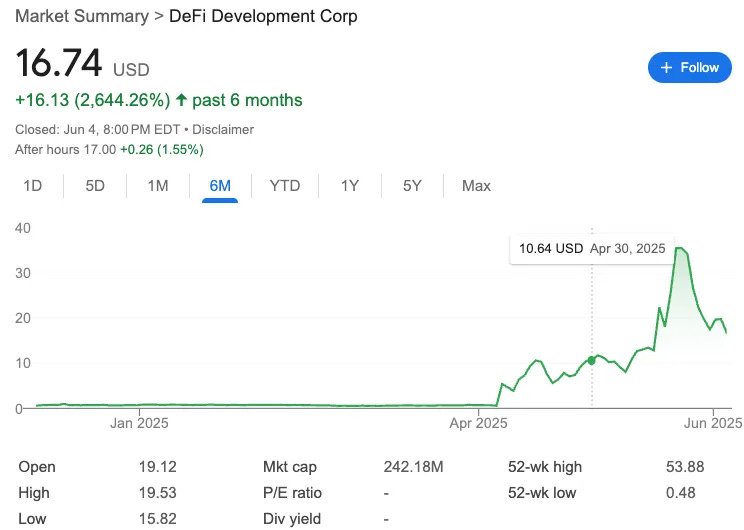This screenshot has height=530, width=744.
Task: Click the 40 y-axis label
Action: tap(23, 228)
